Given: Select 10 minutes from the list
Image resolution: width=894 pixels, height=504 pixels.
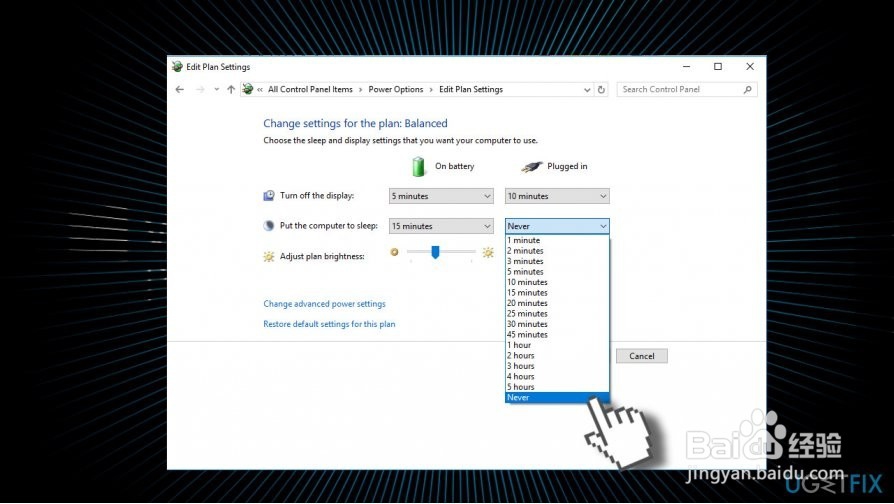Looking at the screenshot, I should click(x=557, y=282).
